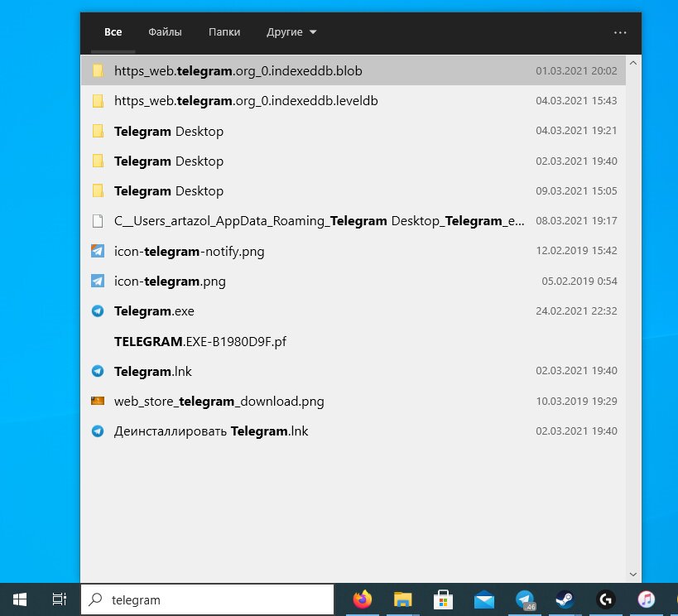This screenshot has height=616, width=678.
Task: Click the icon-telegram-notify.png thumbnail icon
Action: tap(98, 251)
